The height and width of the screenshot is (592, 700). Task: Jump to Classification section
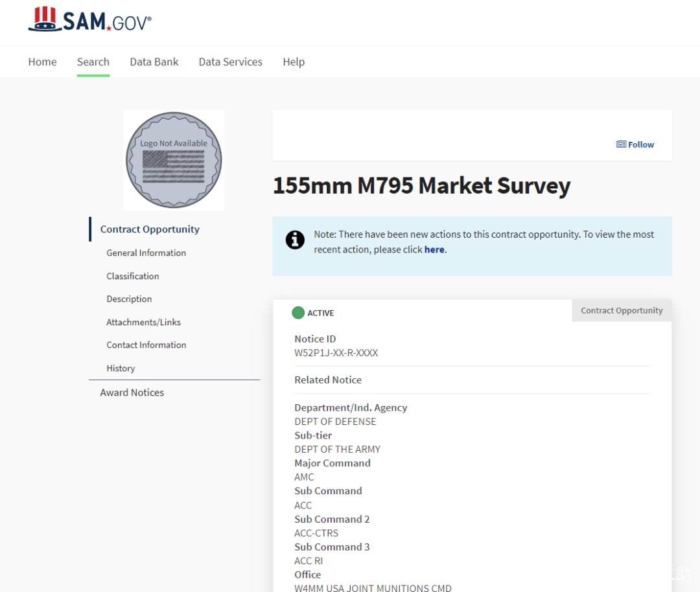tap(132, 276)
